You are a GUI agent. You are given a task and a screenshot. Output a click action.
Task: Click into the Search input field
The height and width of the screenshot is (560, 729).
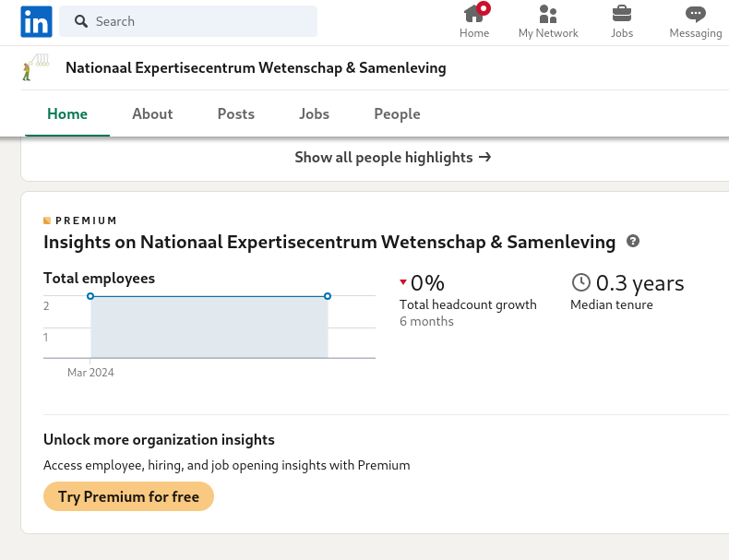click(x=203, y=21)
